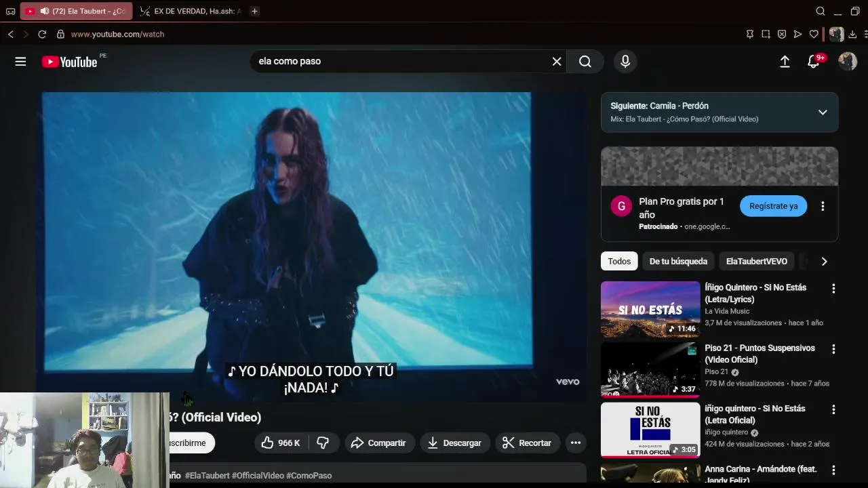Bookmark the page with the heart icon
The width and height of the screenshot is (868, 488).
click(x=814, y=34)
